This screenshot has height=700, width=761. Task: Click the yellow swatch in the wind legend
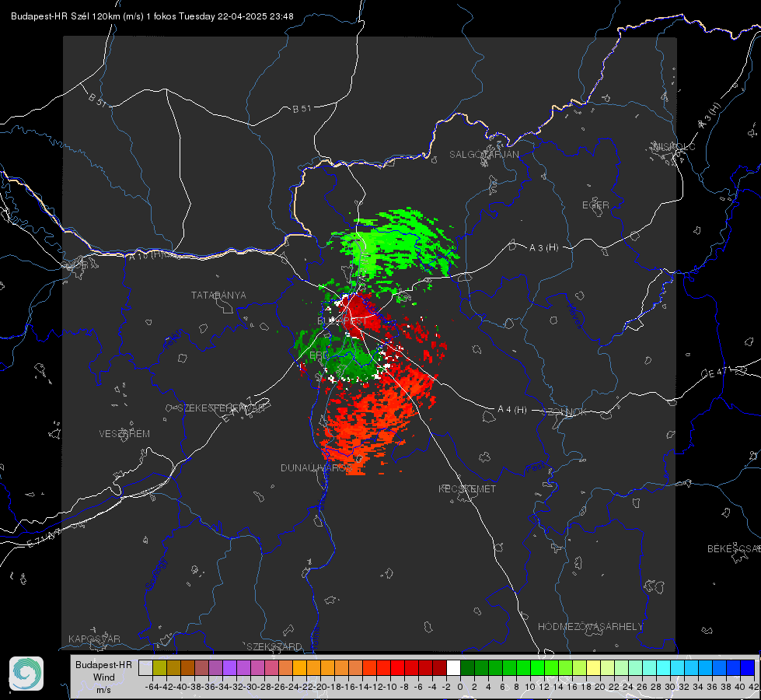(x=594, y=667)
